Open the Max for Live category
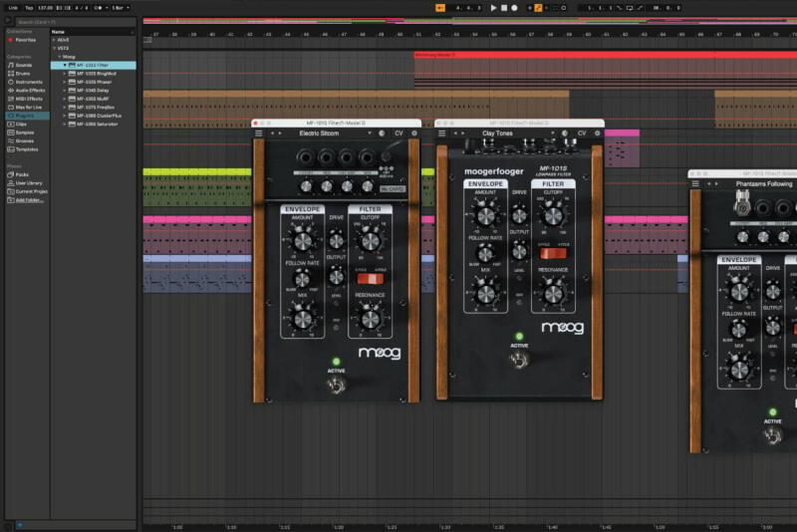The height and width of the screenshot is (532, 797). (25, 108)
